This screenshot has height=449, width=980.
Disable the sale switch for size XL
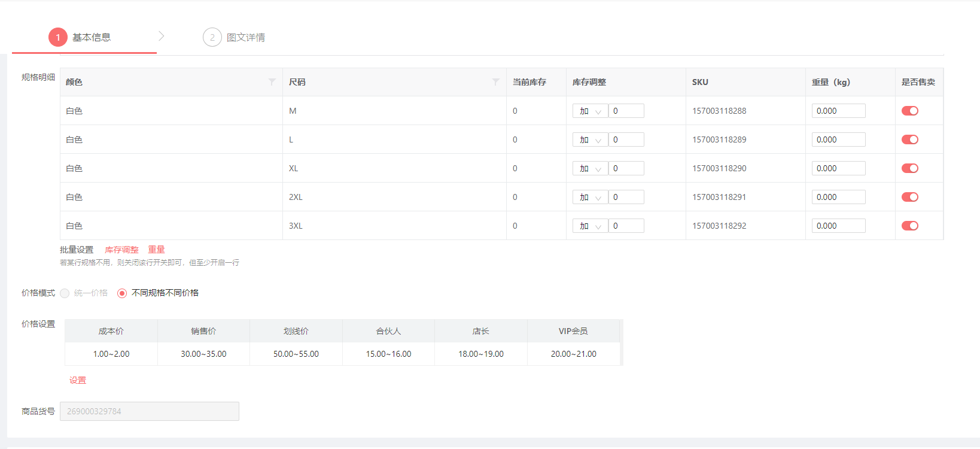(x=910, y=168)
